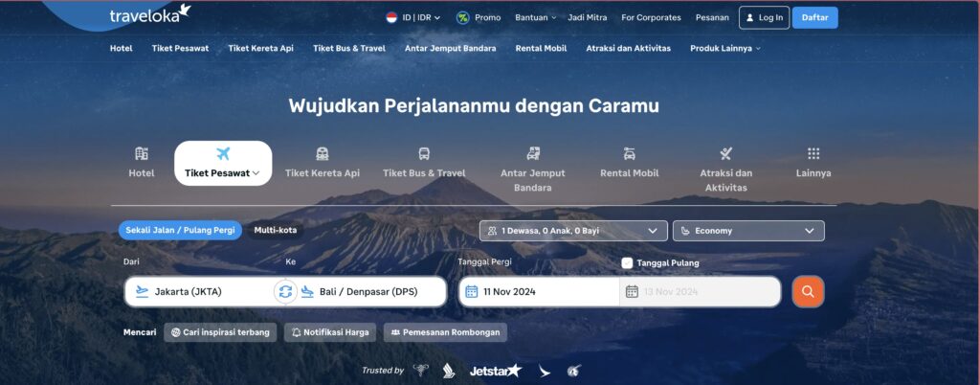Open Tiket Pesawat in top navigation
Screen dimensions: 980x385
[x=180, y=48]
